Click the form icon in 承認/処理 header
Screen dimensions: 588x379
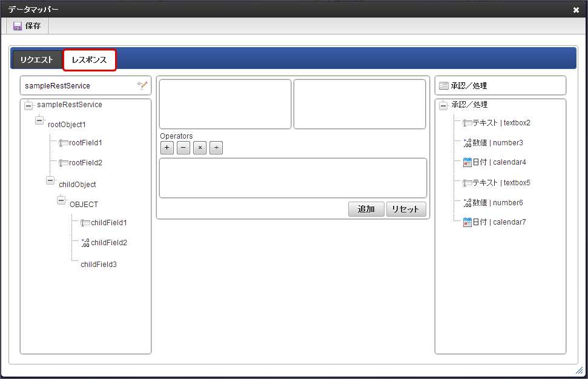tap(444, 86)
